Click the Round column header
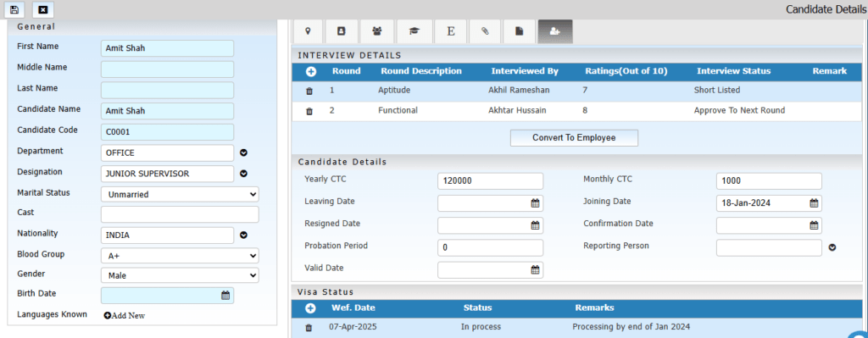The height and width of the screenshot is (338, 868). 346,71
